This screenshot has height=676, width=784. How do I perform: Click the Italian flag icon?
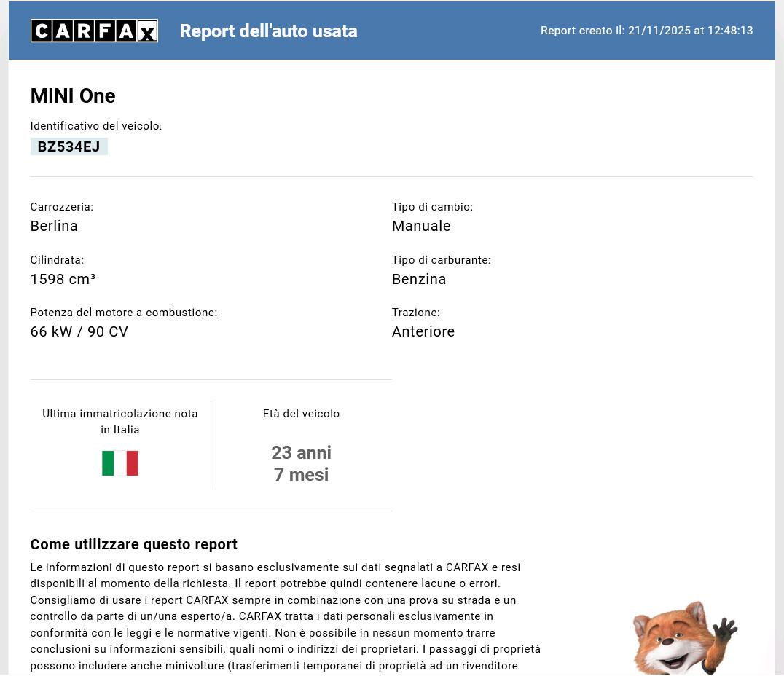click(x=120, y=463)
